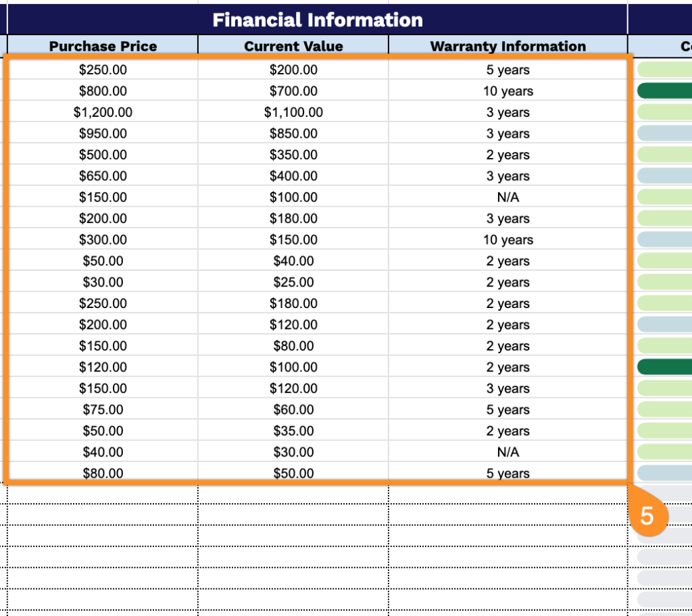Open the blue chip in the $950.00 row
This screenshot has width=692, height=616.
click(664, 133)
